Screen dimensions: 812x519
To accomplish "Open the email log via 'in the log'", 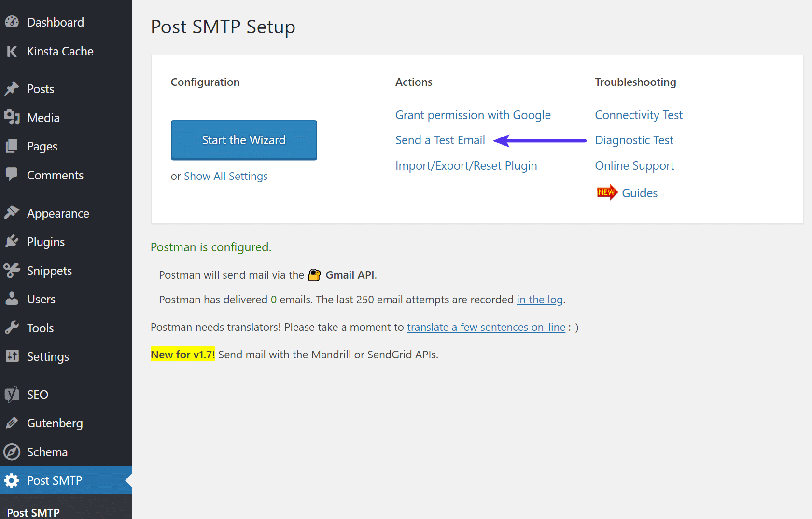I will pyautogui.click(x=539, y=300).
